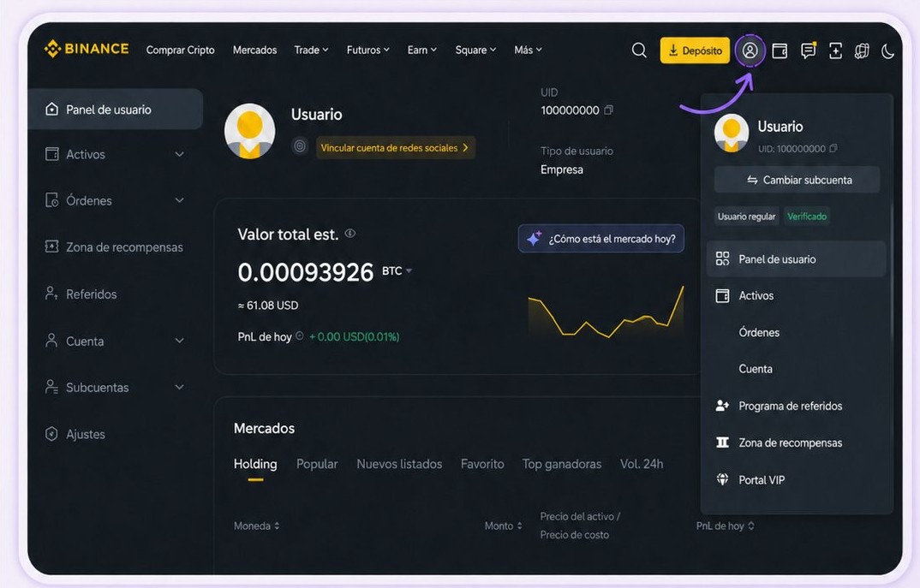Screen dimensions: 920x588
Task: Click the Panel de usuario home icon
Action: [51, 109]
